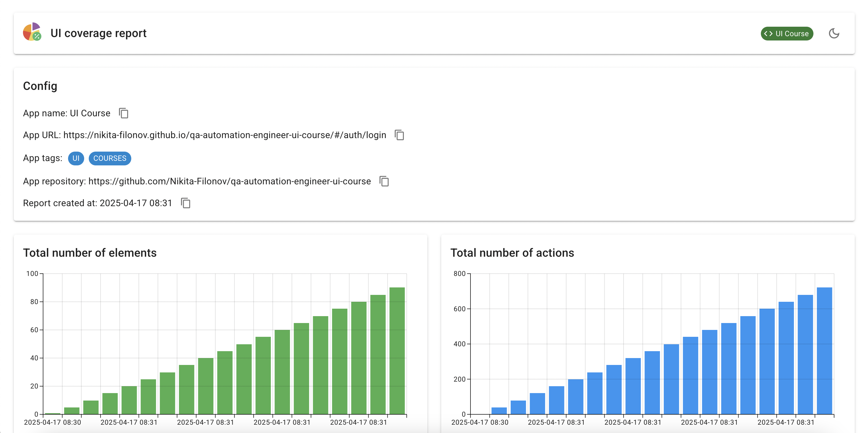Click the UI coverage report title
The image size is (868, 433).
tap(99, 33)
